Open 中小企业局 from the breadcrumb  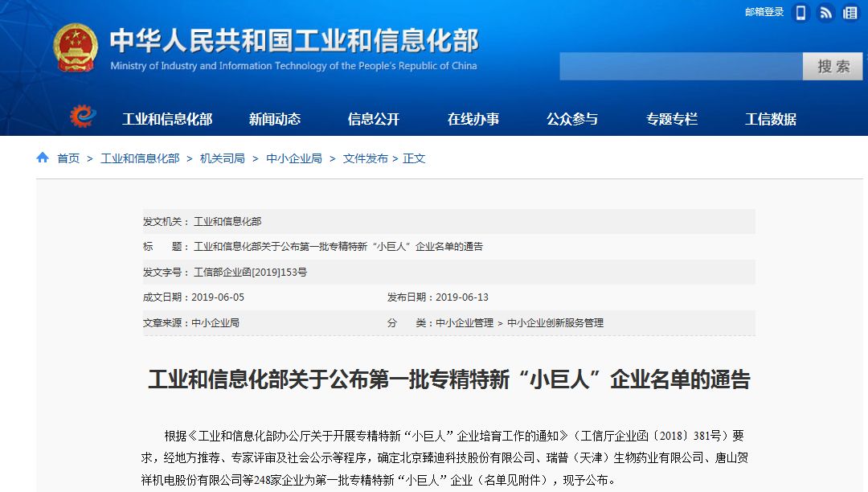(294, 158)
